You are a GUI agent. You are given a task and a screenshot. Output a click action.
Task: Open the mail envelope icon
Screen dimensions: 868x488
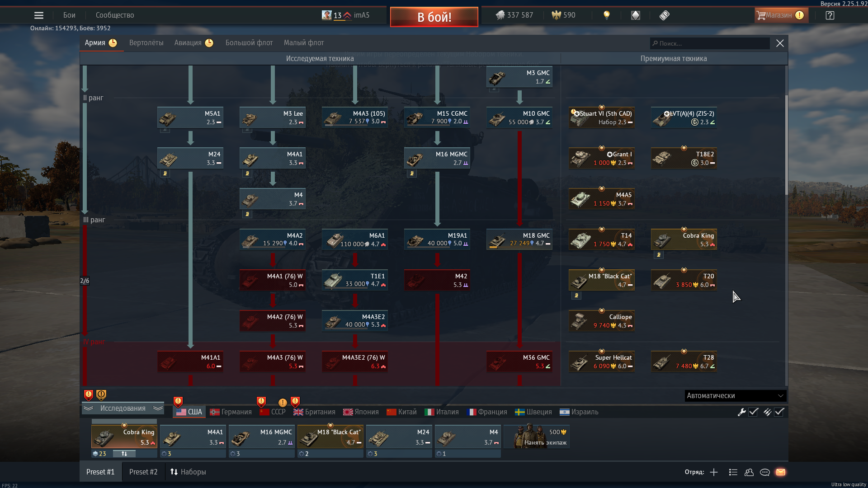[x=781, y=472]
